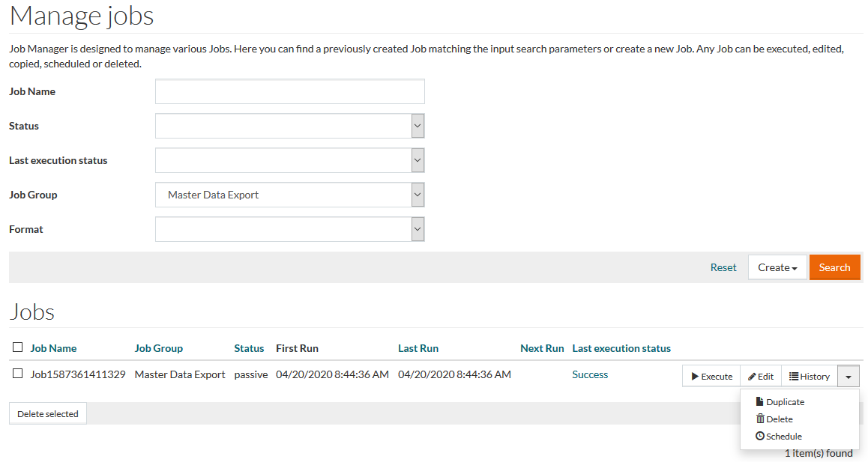
Task: Click the Delete selected button
Action: [48, 414]
